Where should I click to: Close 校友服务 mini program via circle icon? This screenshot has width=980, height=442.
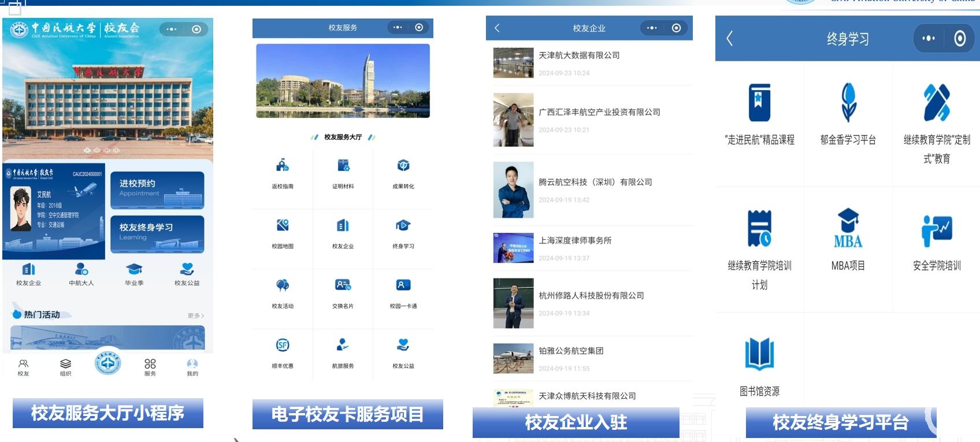420,27
